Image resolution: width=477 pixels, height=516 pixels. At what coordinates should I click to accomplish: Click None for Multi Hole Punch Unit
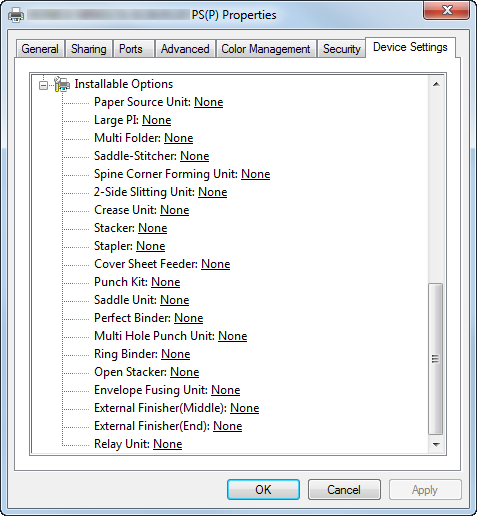click(233, 336)
